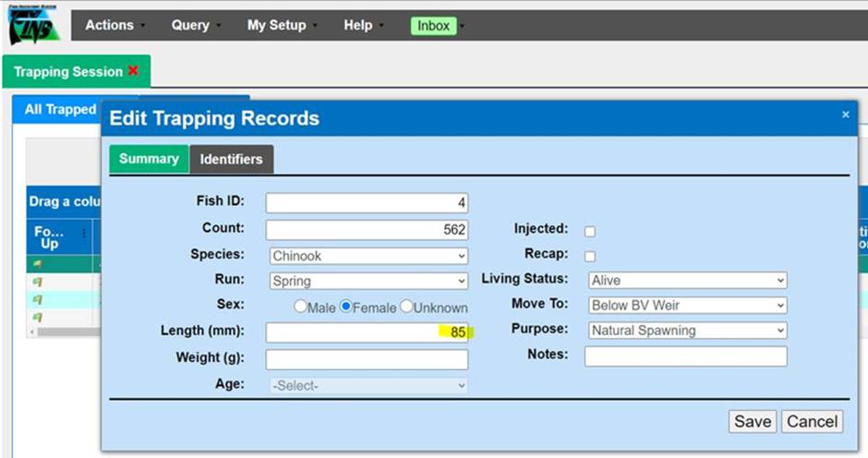
Task: Select the Unknown sex radio button
Action: coord(406,307)
